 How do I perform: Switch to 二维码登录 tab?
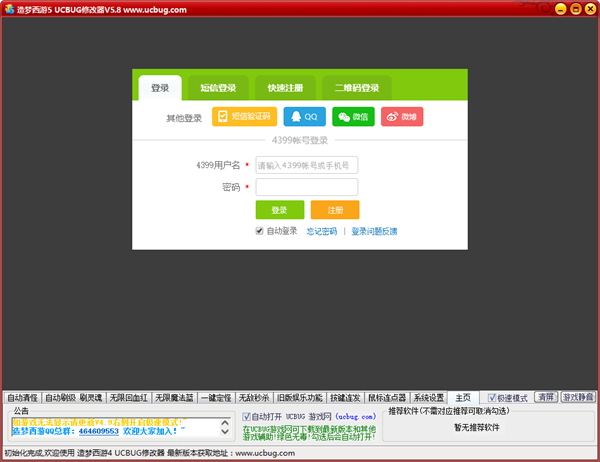click(x=357, y=88)
